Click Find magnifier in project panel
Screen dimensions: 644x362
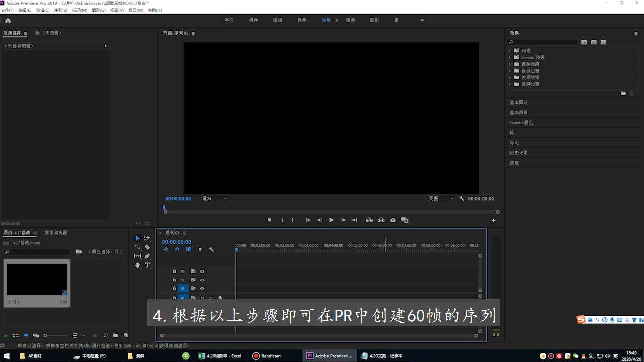105,335
